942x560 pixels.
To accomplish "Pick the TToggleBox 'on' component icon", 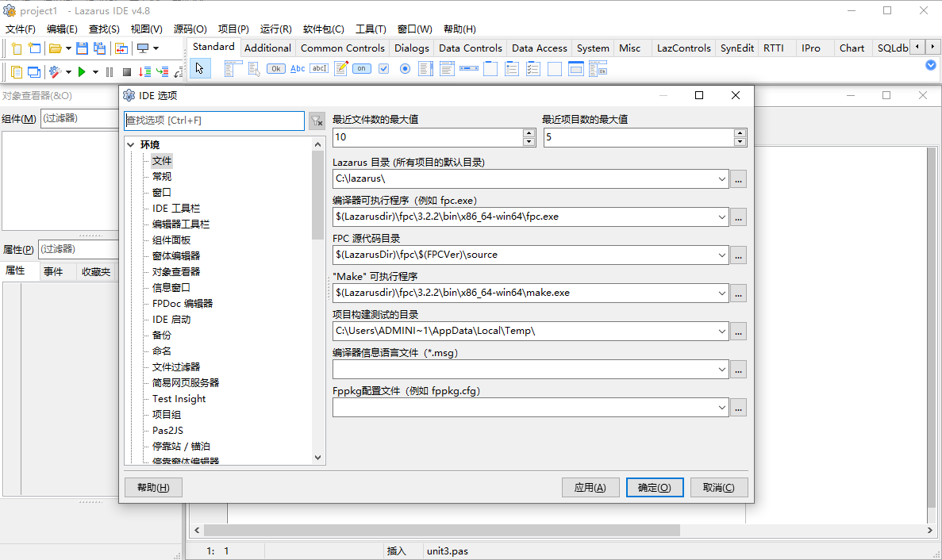I will point(362,69).
